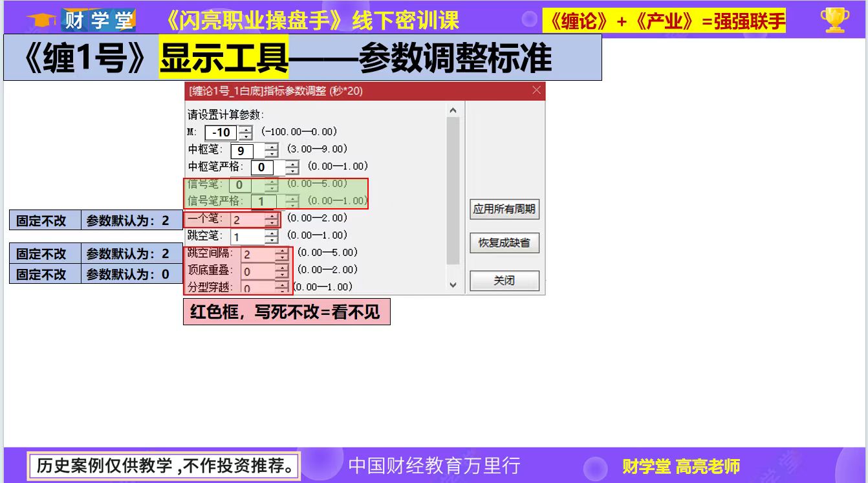This screenshot has height=483, width=868.
Task: Click the scrollbar track in the dialog
Action: (453, 194)
